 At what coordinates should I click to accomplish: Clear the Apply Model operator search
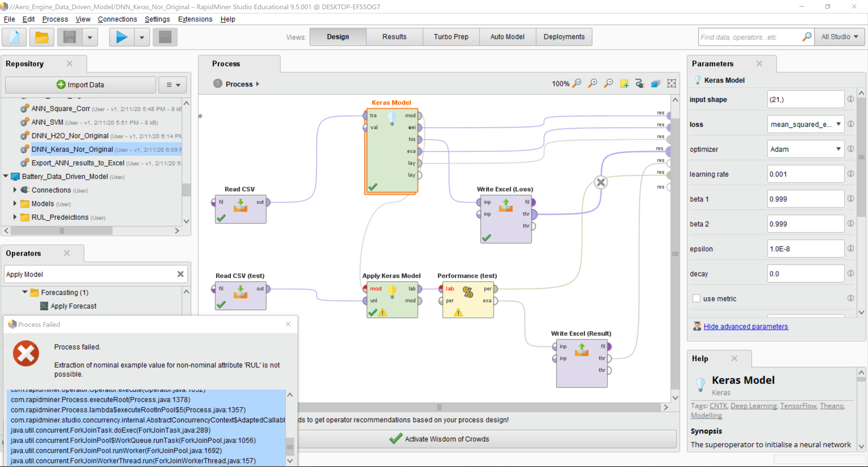181,274
